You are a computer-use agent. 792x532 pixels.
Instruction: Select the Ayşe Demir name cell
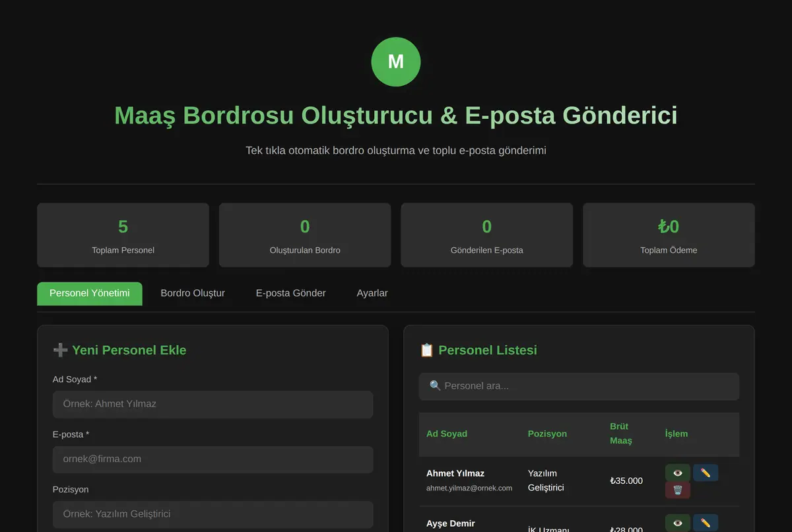tap(451, 523)
